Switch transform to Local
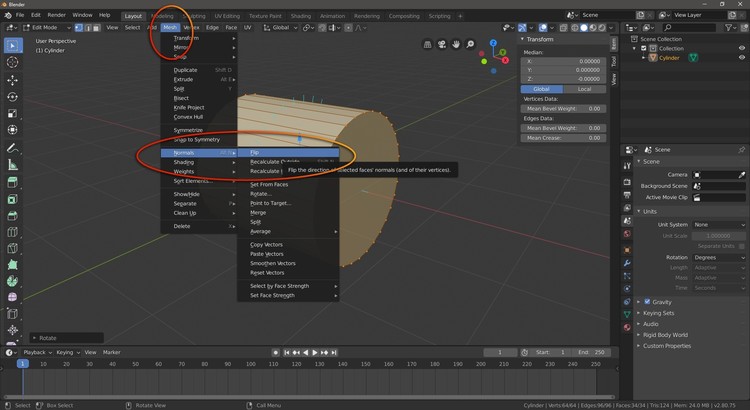This screenshot has height=410, width=750. pyautogui.click(x=585, y=89)
